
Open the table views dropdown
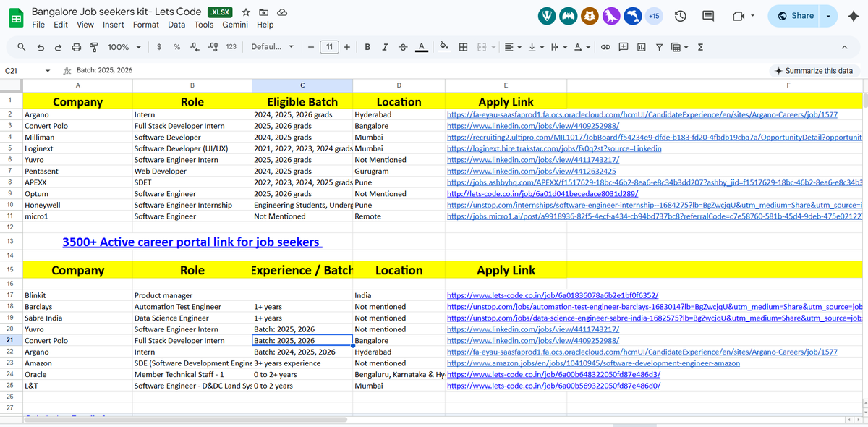pyautogui.click(x=679, y=47)
